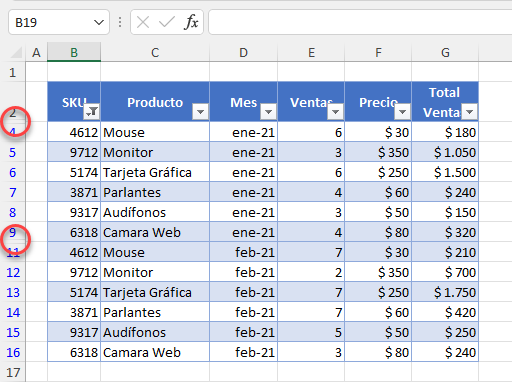Click the Producto header cell
Viewport: 512px width, 382px height.
click(155, 102)
